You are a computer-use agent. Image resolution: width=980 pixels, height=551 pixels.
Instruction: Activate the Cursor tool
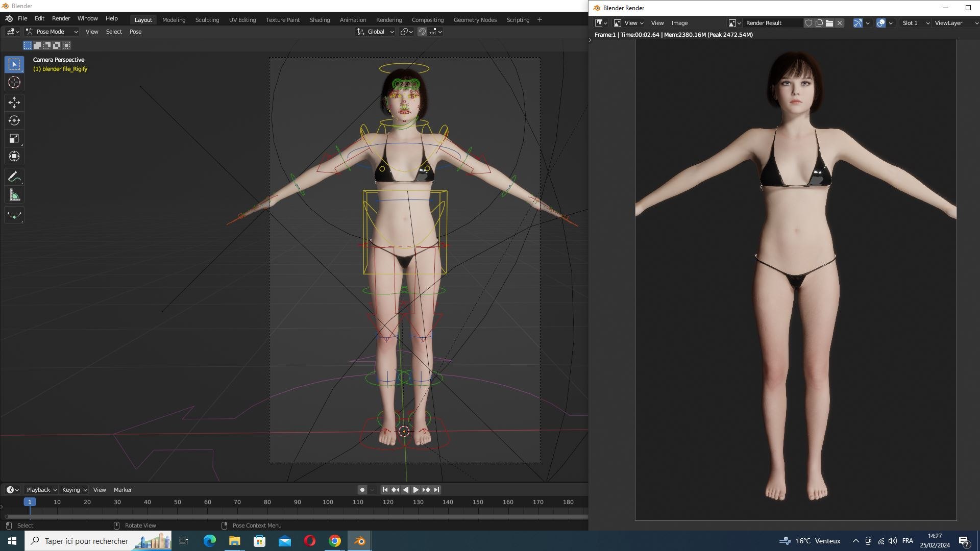pyautogui.click(x=14, y=82)
